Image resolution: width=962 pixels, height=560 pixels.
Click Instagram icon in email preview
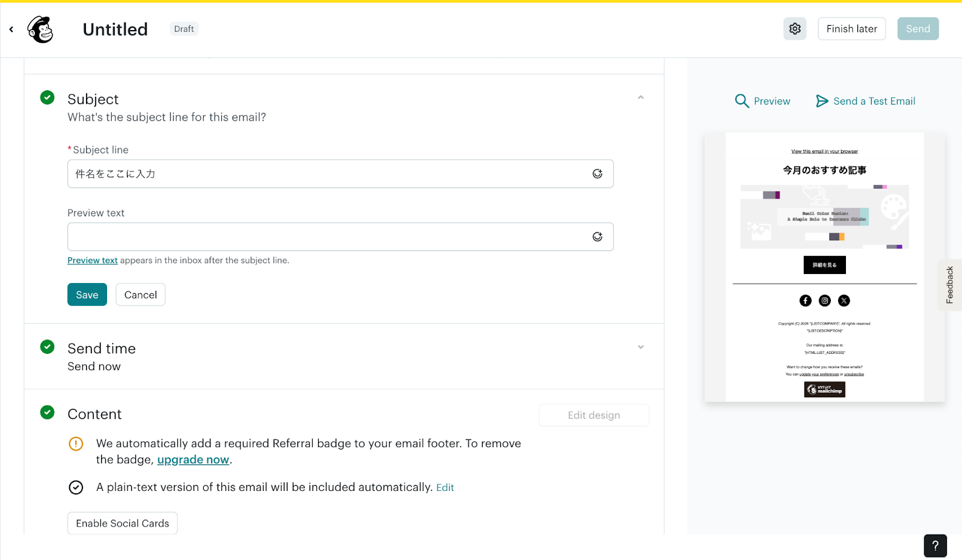click(x=824, y=300)
